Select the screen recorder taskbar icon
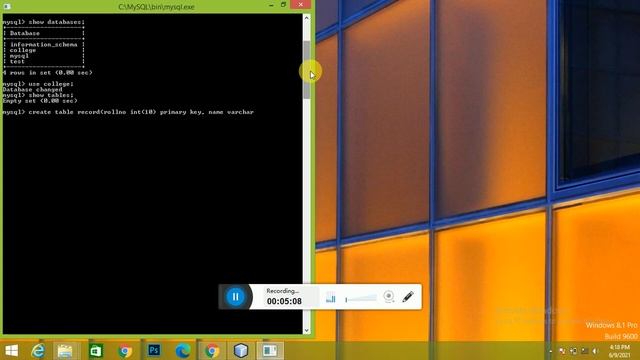640x360 pixels. tap(270, 351)
